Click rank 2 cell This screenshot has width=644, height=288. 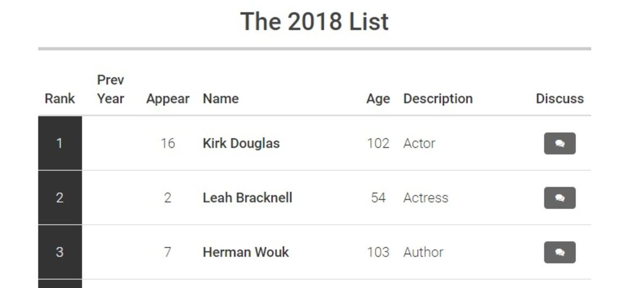tap(60, 198)
